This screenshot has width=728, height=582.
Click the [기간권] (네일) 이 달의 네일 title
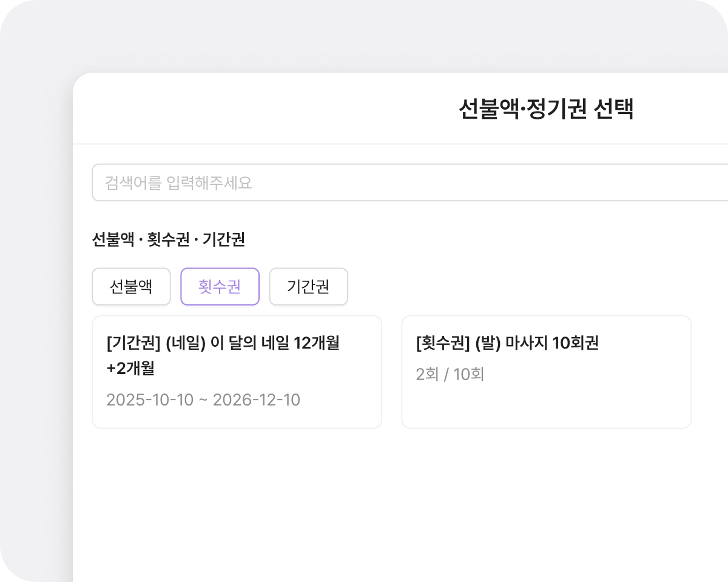point(223,343)
